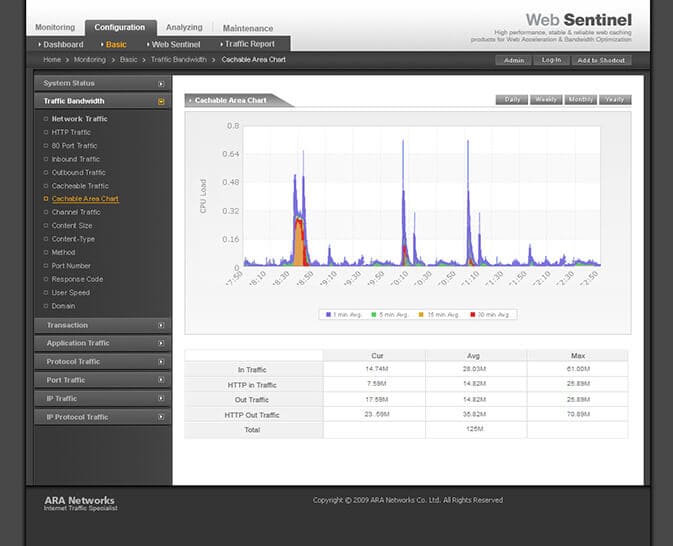Click the CPU Load chart area
This screenshot has width=673, height=546.
click(421, 196)
